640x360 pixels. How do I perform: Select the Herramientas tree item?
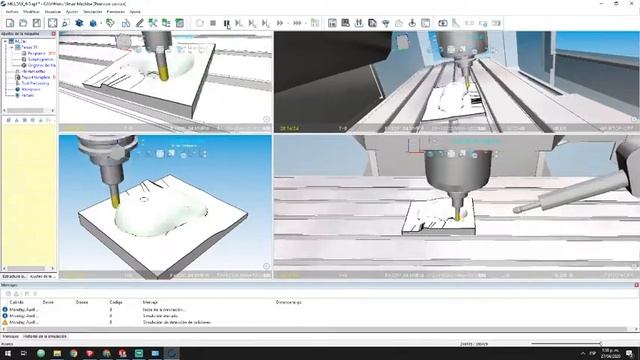click(33, 71)
